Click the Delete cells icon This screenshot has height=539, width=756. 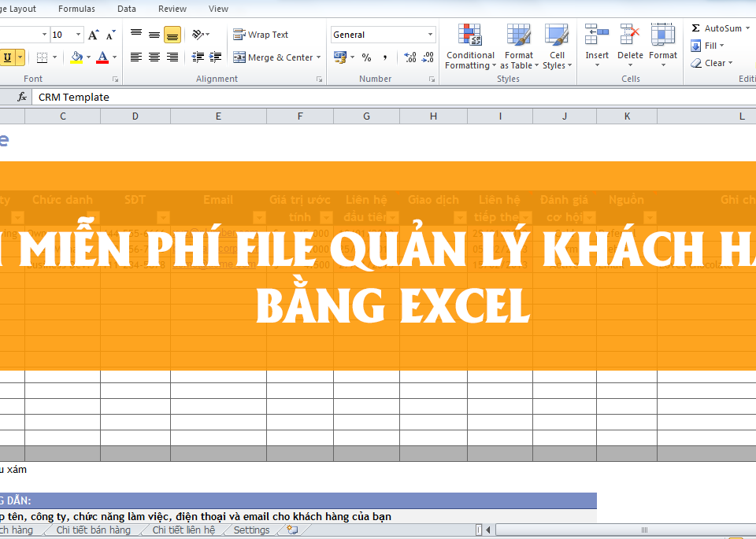click(630, 46)
